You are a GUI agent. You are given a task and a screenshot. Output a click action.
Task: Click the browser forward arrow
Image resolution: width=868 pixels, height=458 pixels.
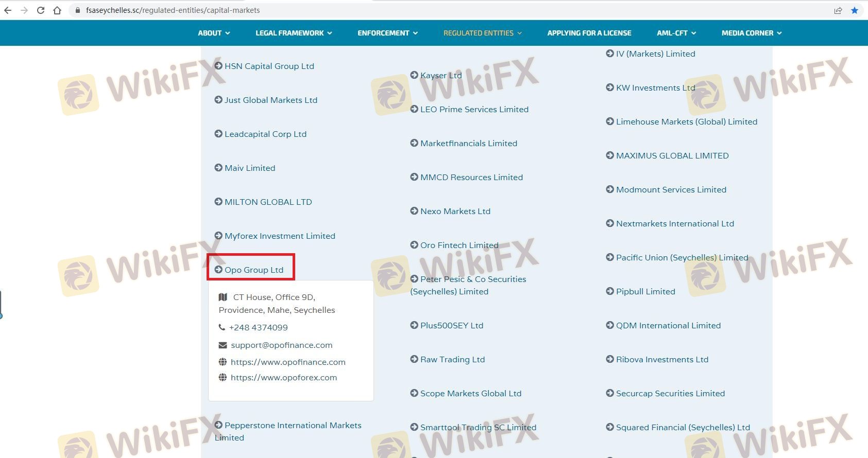(x=24, y=10)
